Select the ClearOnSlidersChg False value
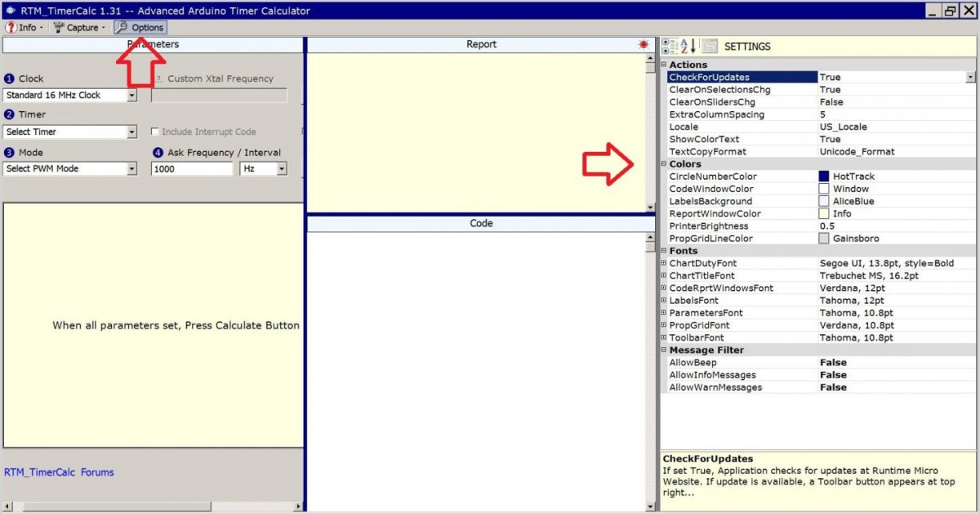This screenshot has height=514, width=980. click(x=831, y=102)
